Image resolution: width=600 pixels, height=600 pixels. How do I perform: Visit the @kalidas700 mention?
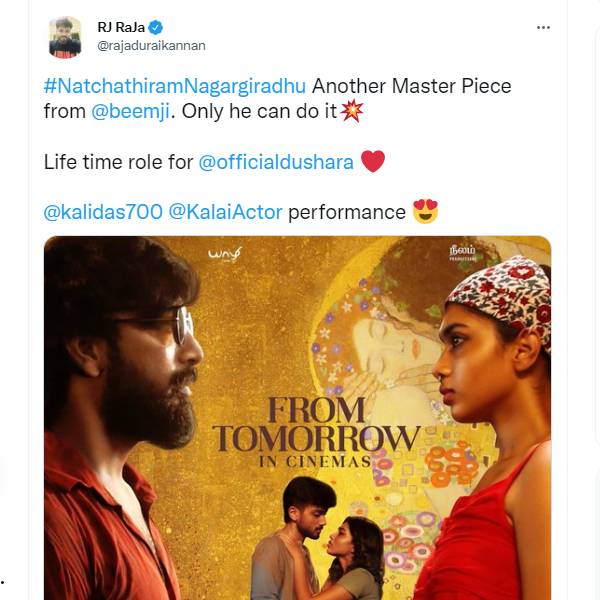103,212
